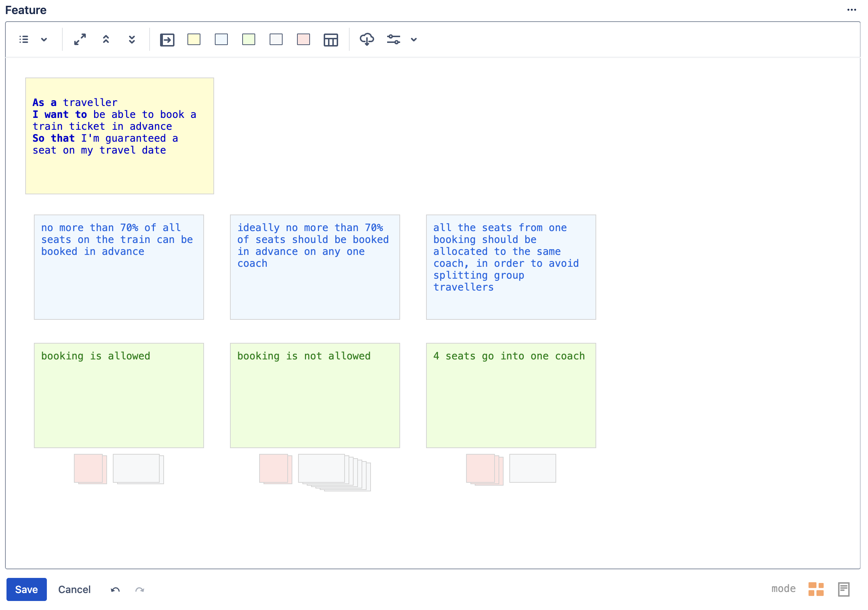Select the '4 seats go into one coach' card
The image size is (868, 610).
pos(511,395)
